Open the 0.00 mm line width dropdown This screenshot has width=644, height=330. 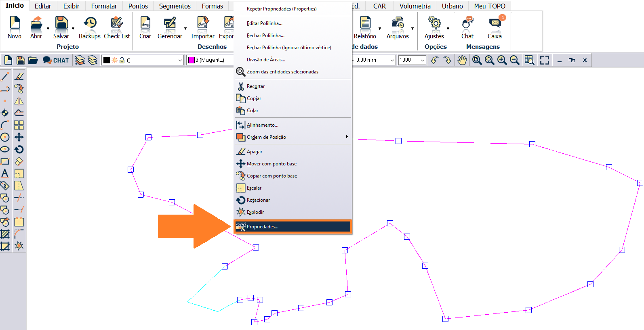coord(391,60)
